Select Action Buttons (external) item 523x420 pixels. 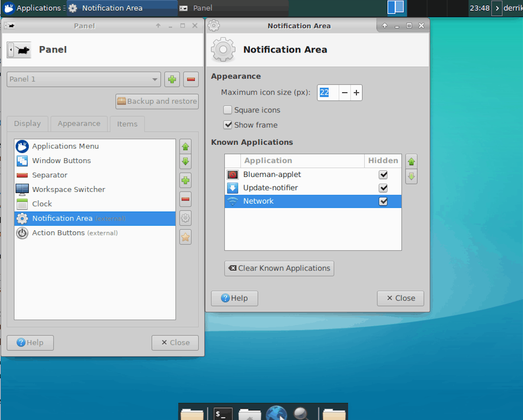pos(95,233)
